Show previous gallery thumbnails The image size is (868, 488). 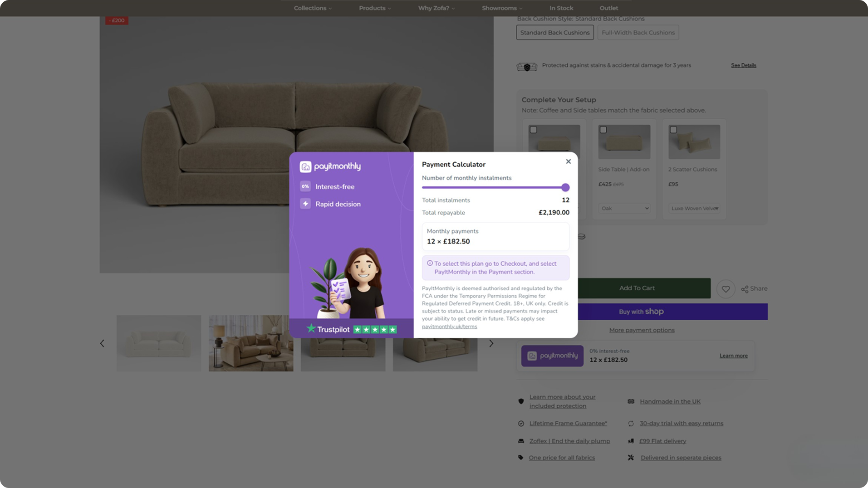[102, 343]
